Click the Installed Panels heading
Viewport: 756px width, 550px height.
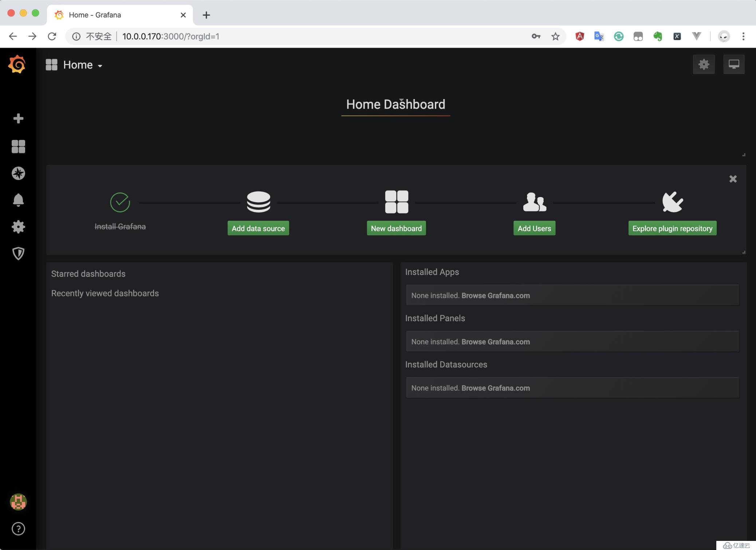pos(435,318)
